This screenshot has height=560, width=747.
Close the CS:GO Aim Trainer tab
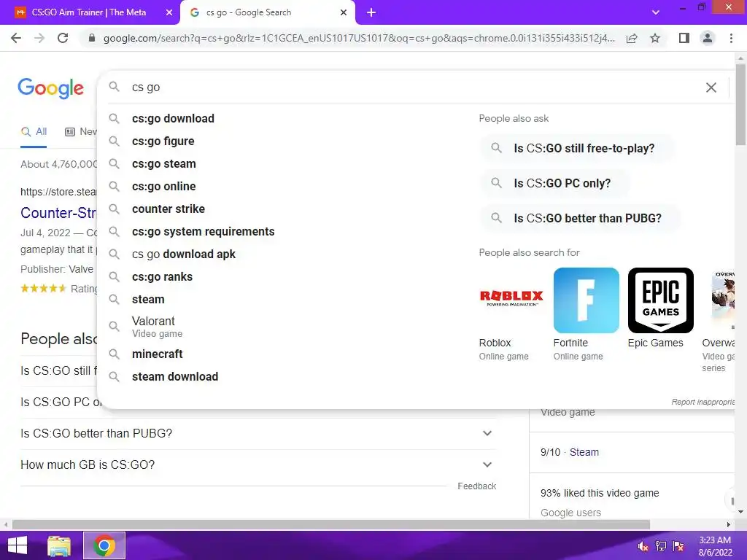[x=169, y=13]
